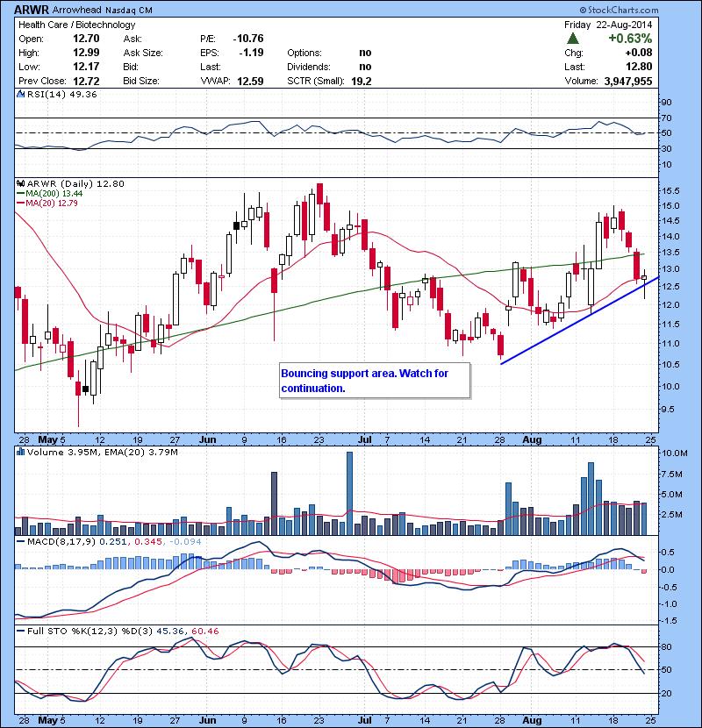Click the Options label
This screenshot has width=702, height=728.
pyautogui.click(x=304, y=53)
